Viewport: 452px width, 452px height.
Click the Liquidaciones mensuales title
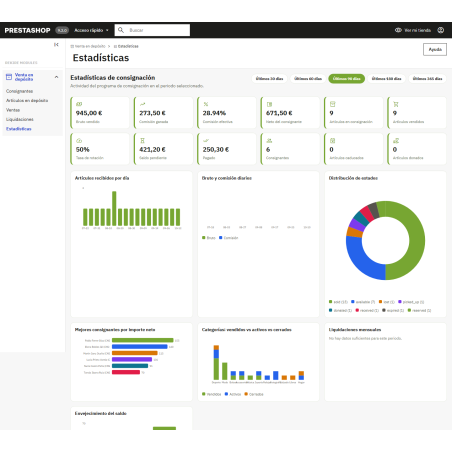point(355,330)
